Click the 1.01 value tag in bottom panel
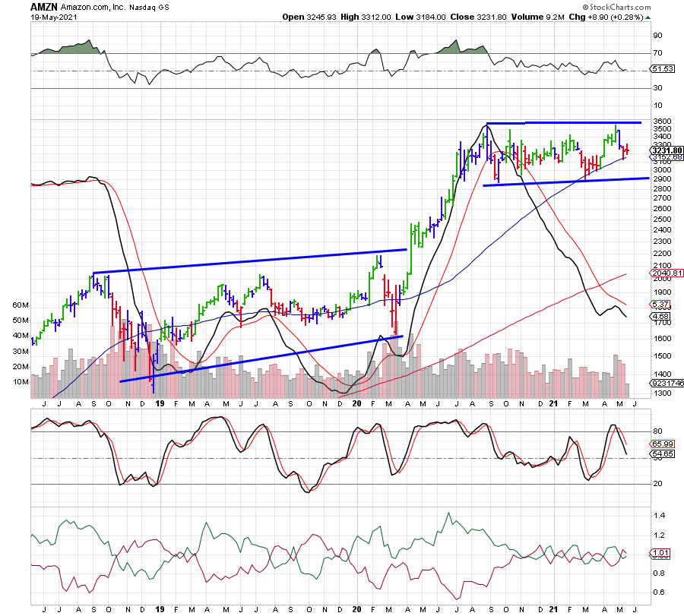 (660, 552)
